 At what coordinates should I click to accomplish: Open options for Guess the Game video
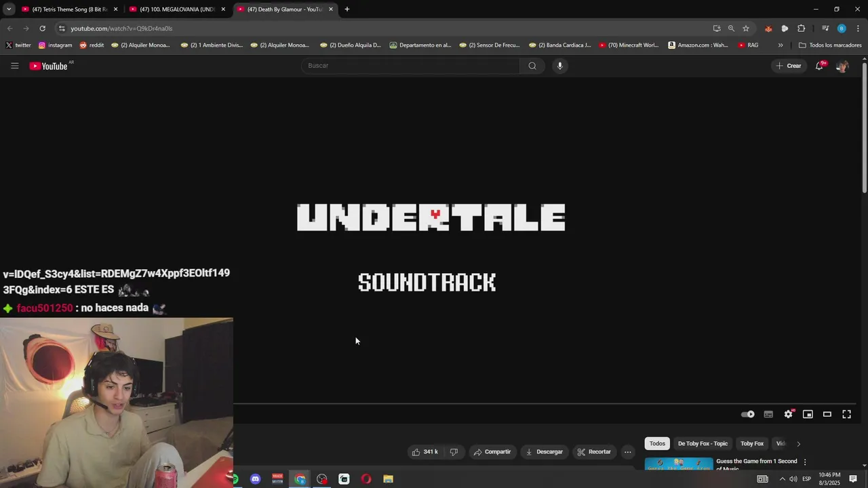click(805, 462)
